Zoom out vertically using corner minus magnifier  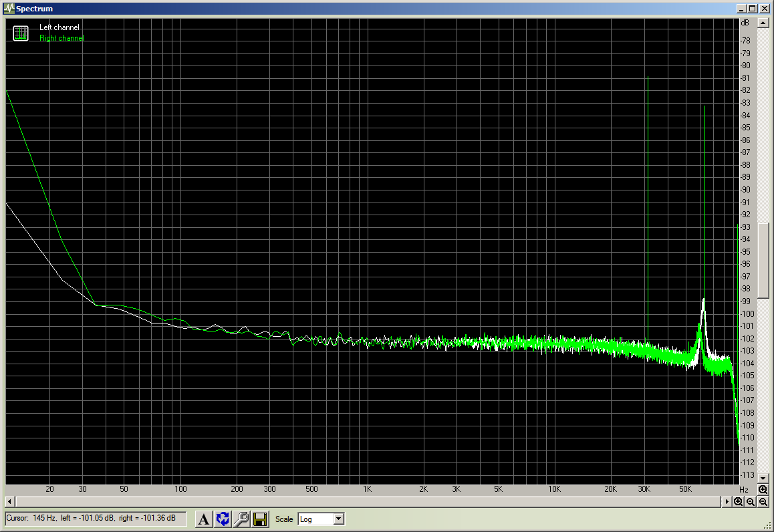click(x=763, y=501)
